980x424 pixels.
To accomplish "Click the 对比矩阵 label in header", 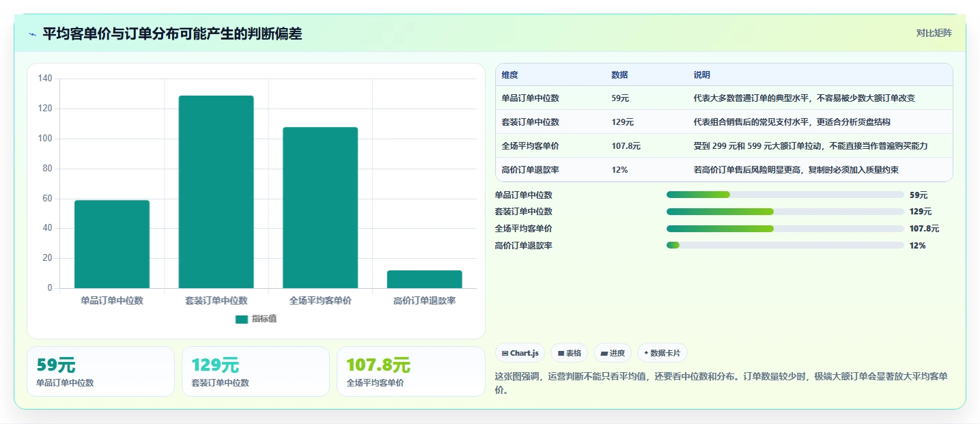I will coord(934,33).
